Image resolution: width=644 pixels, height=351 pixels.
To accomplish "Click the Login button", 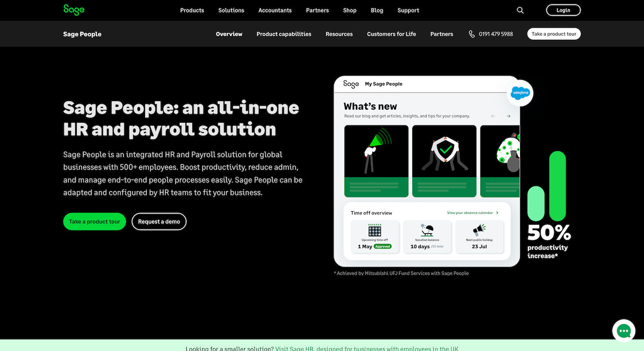I will (563, 10).
